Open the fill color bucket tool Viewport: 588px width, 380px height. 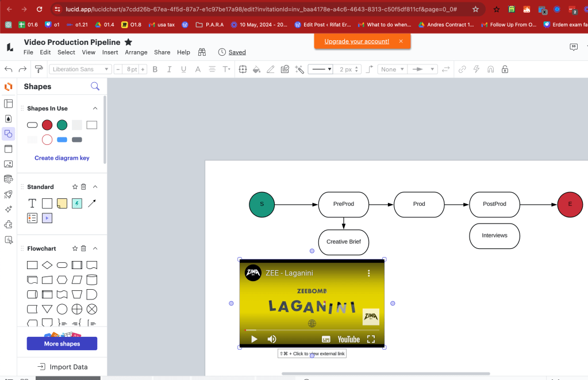point(256,69)
